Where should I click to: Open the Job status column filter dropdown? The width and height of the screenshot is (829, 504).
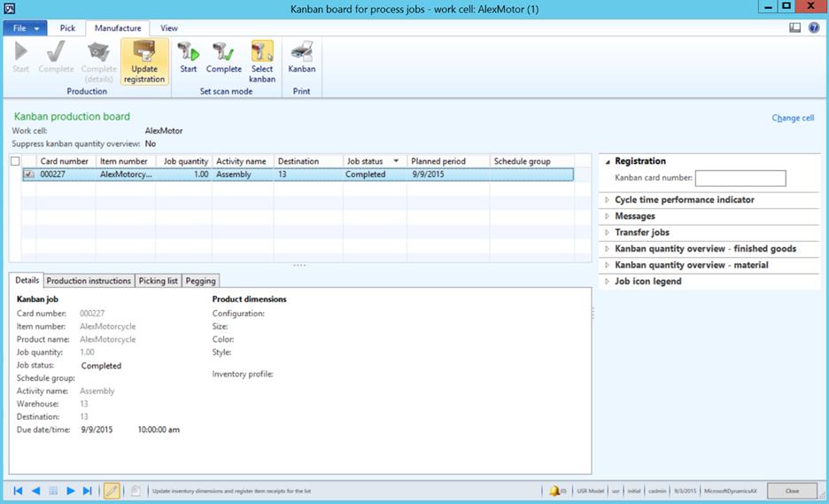click(x=396, y=161)
